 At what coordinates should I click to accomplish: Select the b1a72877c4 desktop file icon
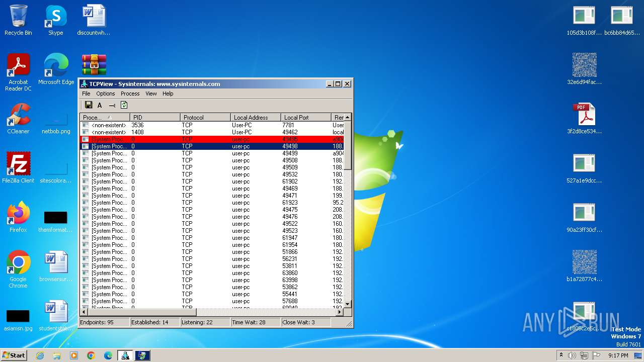pos(584,266)
